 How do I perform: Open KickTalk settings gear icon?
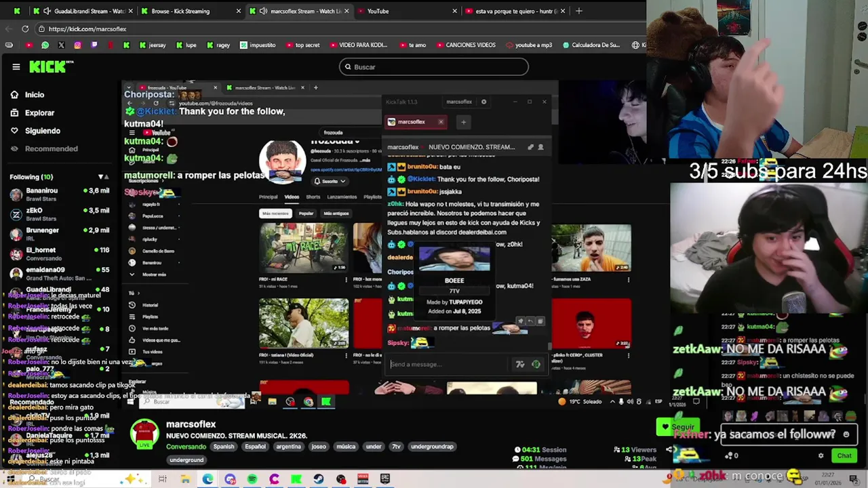pyautogui.click(x=484, y=102)
